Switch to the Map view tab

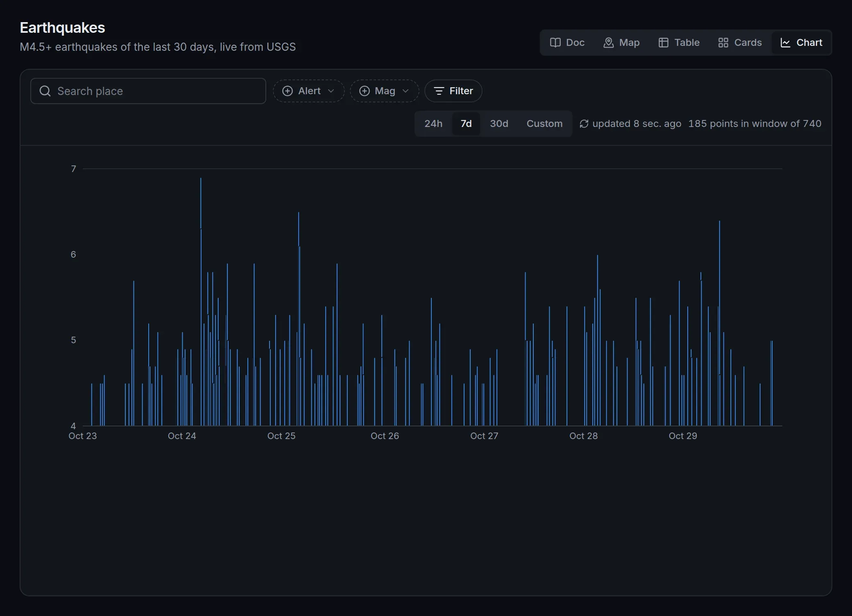click(621, 43)
